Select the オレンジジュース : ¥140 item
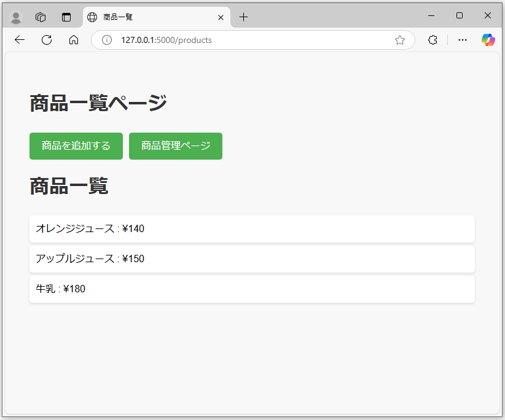 click(252, 229)
